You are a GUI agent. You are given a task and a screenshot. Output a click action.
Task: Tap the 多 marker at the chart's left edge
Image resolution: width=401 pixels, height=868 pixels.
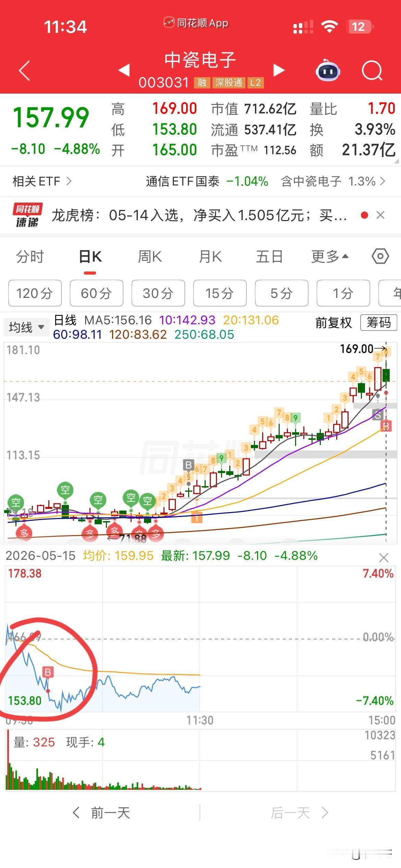pos(24,533)
